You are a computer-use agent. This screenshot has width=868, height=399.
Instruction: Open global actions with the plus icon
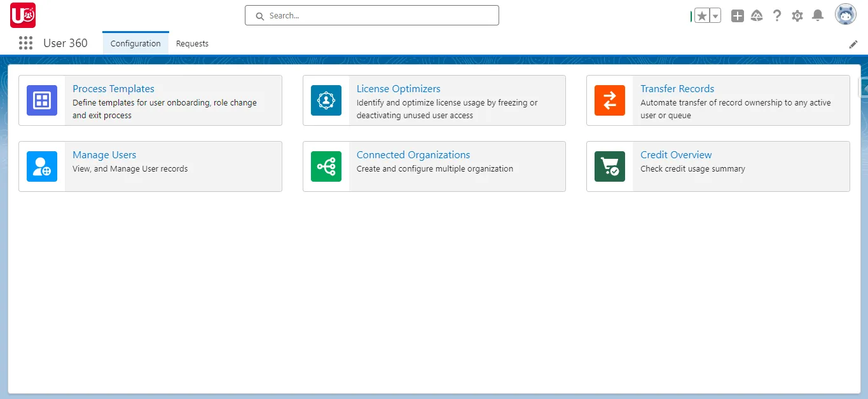point(737,15)
